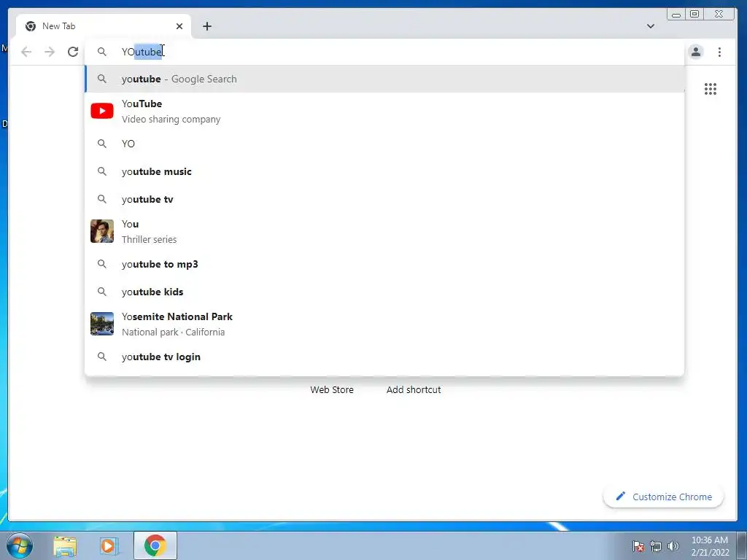The height and width of the screenshot is (560, 747).
Task: Open the volume speaker tray icon
Action: point(673,546)
